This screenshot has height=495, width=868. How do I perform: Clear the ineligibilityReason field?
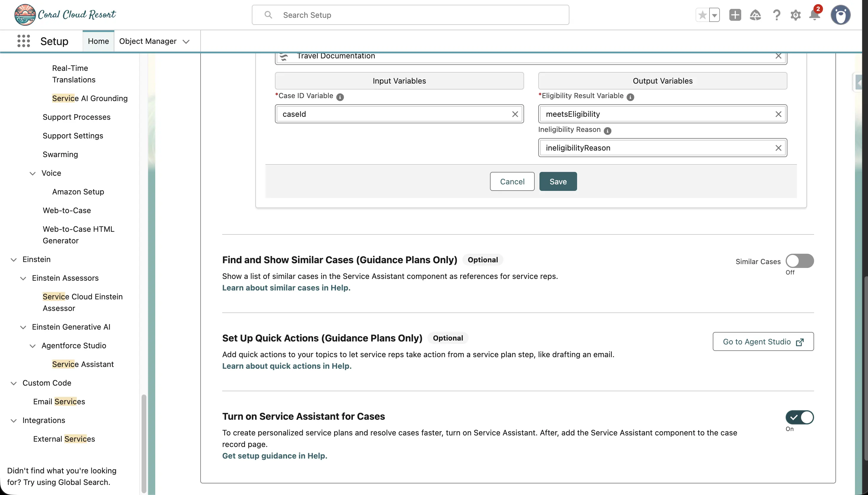click(778, 148)
